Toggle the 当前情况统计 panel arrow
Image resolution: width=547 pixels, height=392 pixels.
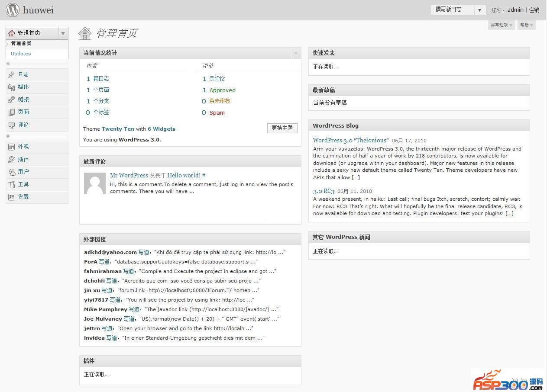pyautogui.click(x=296, y=53)
